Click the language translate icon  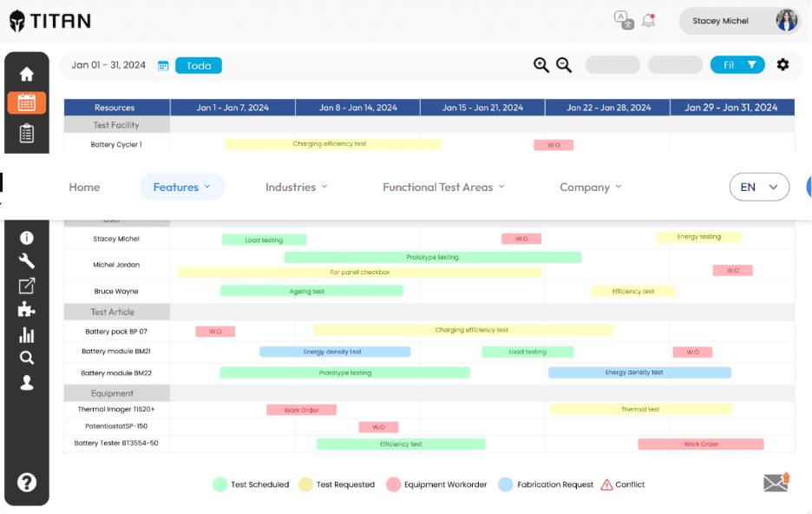point(624,20)
